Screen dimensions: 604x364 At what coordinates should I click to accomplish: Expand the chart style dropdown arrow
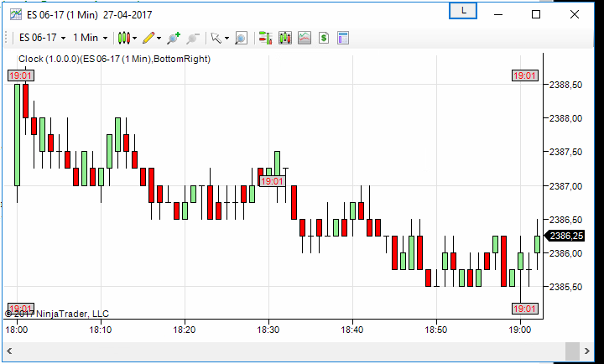pos(134,38)
